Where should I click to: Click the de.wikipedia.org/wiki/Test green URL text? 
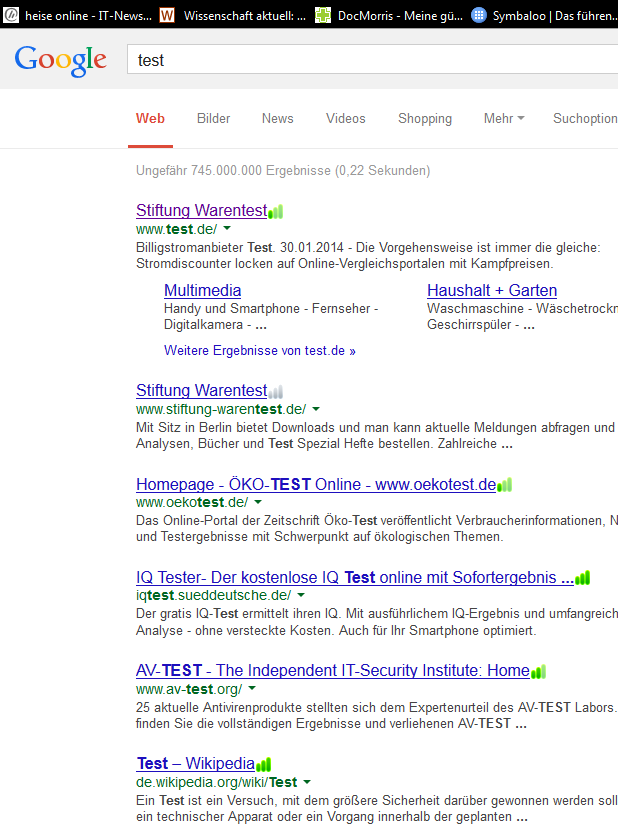click(217, 782)
